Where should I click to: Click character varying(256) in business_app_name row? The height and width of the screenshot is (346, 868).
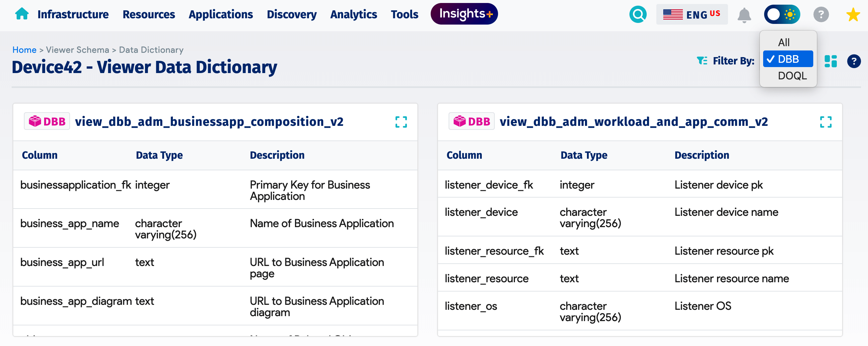tap(166, 229)
